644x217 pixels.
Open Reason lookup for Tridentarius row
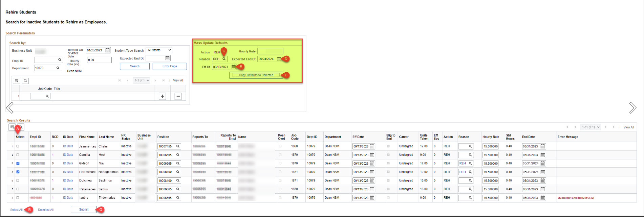pos(470,198)
